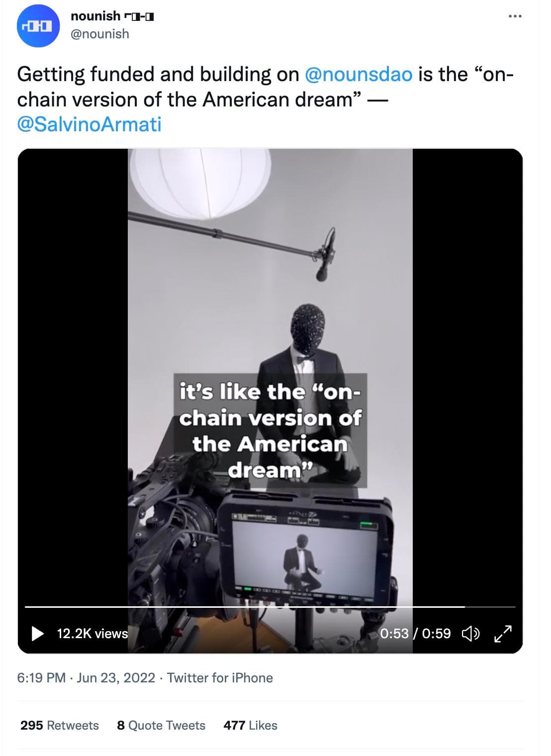
Task: Click the nounish display name
Action: pos(95,16)
